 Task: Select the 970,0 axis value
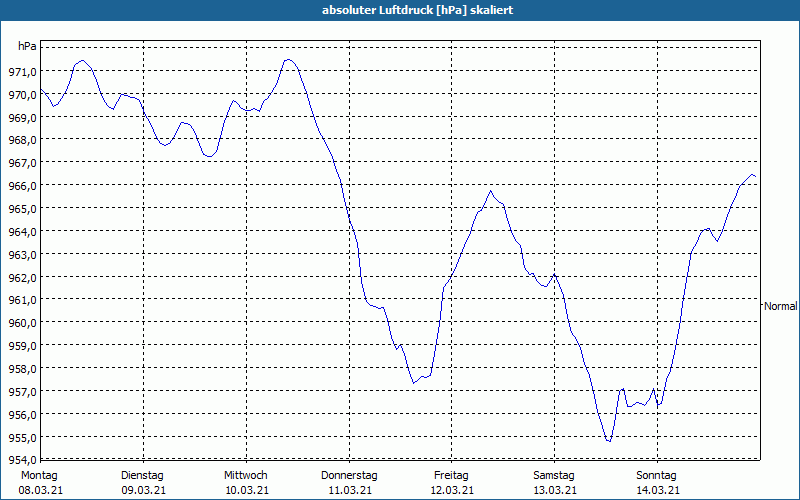22,95
